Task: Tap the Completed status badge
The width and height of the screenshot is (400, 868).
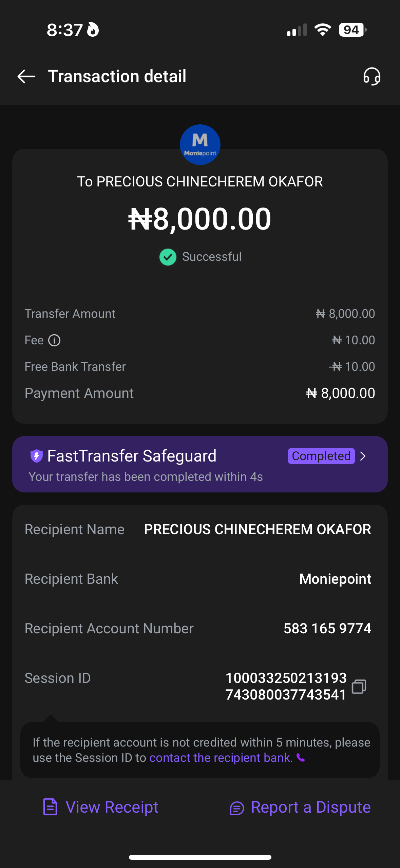Action: tap(321, 456)
